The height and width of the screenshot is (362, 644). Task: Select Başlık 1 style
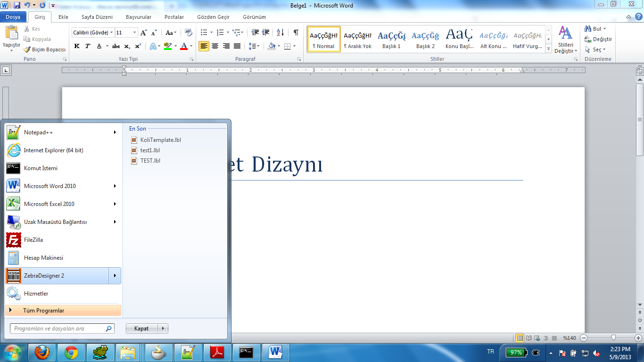391,39
